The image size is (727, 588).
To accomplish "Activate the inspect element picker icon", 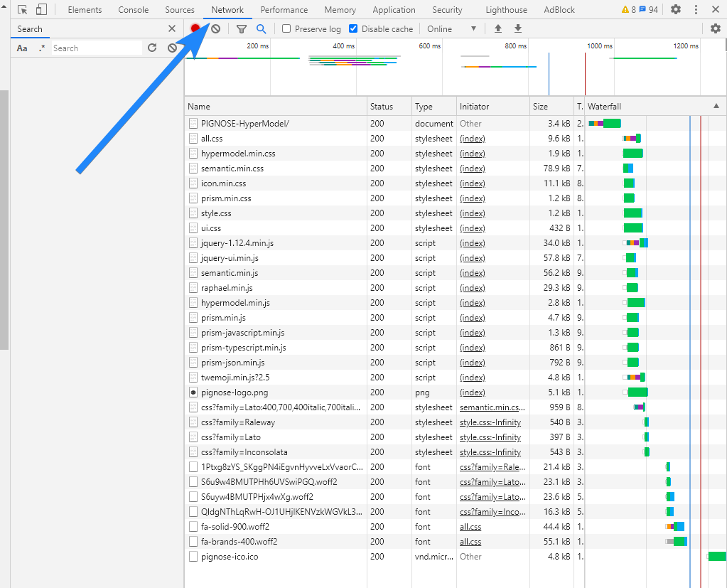I will click(22, 10).
